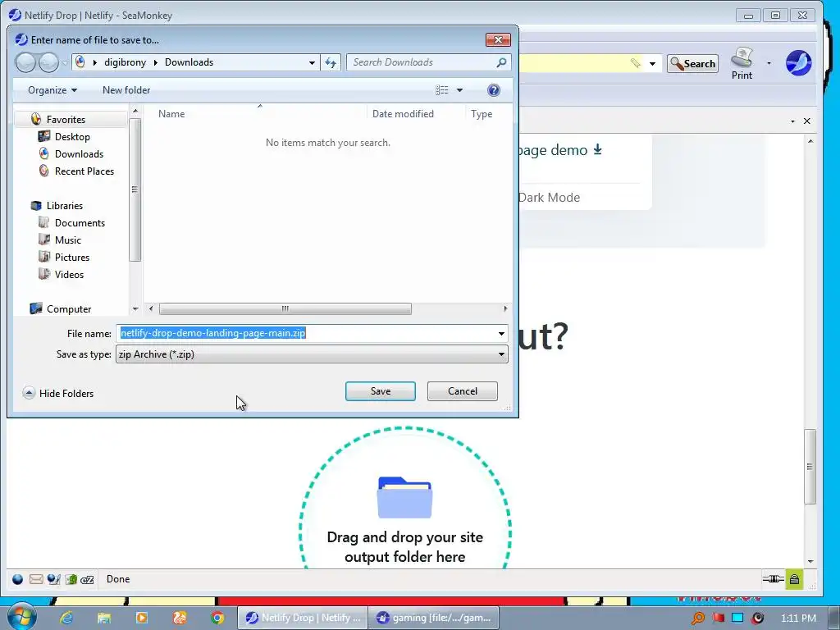
Task: Click the download arrow next to page demo
Action: click(x=597, y=149)
